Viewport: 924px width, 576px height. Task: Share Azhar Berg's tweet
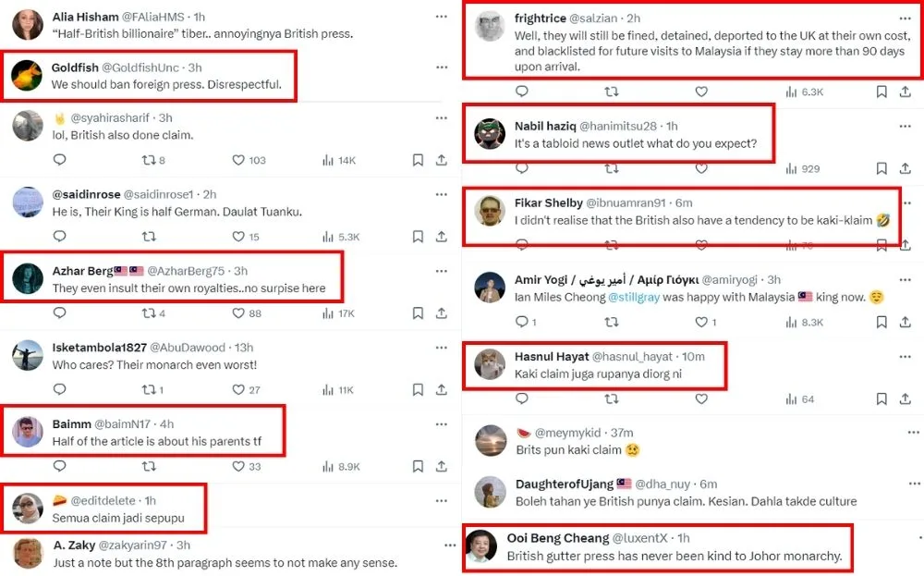pos(442,313)
